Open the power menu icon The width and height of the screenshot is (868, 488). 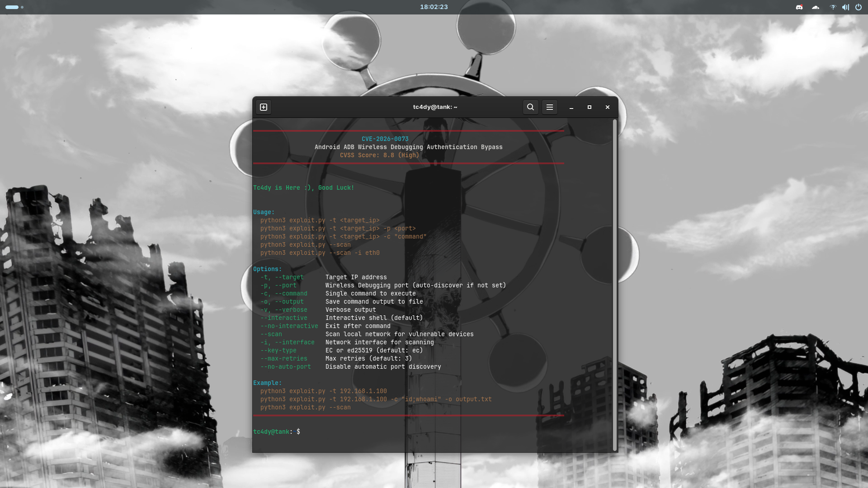(858, 7)
